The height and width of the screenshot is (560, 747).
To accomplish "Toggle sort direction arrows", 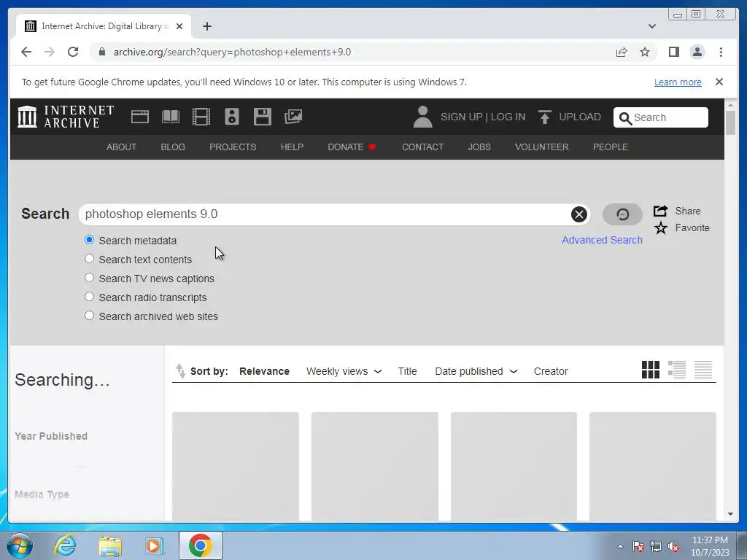I will click(x=180, y=371).
